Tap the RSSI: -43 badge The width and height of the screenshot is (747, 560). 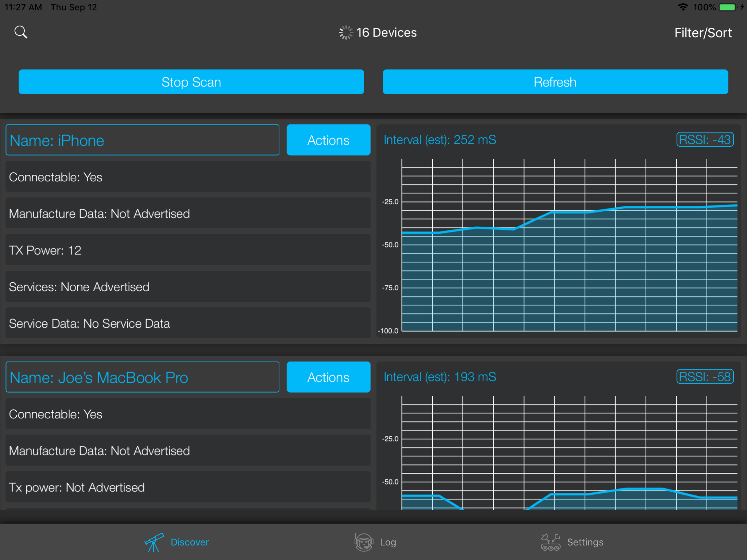(705, 139)
